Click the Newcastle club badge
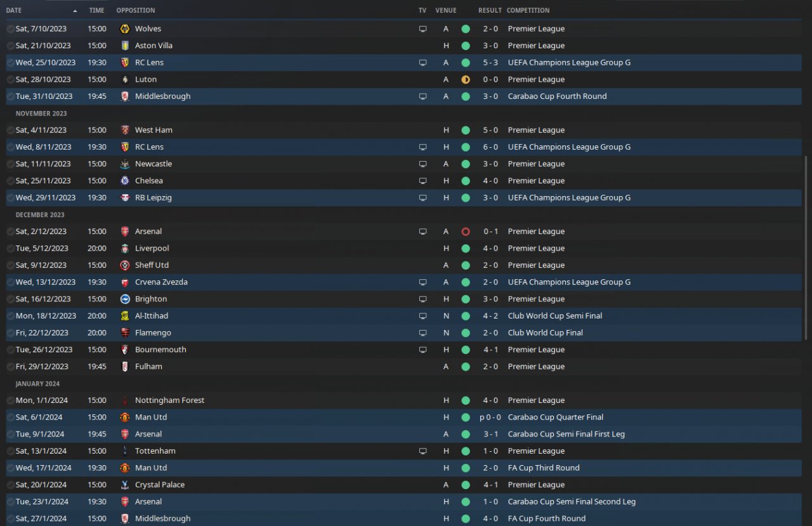Viewport: 812px width, 526px height. pos(124,164)
